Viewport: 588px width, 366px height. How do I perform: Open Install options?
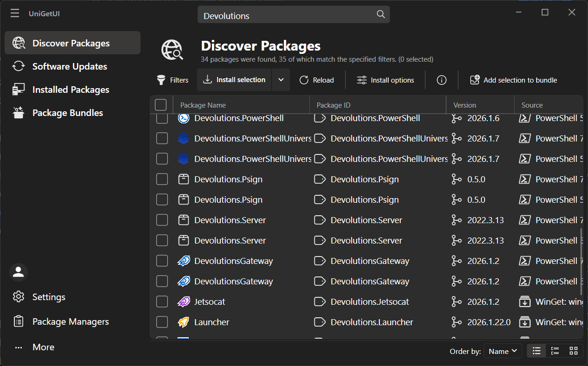385,80
